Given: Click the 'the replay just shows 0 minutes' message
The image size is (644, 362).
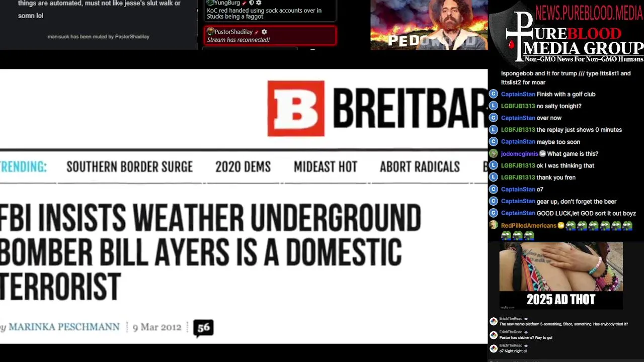Looking at the screenshot, I should point(579,130).
